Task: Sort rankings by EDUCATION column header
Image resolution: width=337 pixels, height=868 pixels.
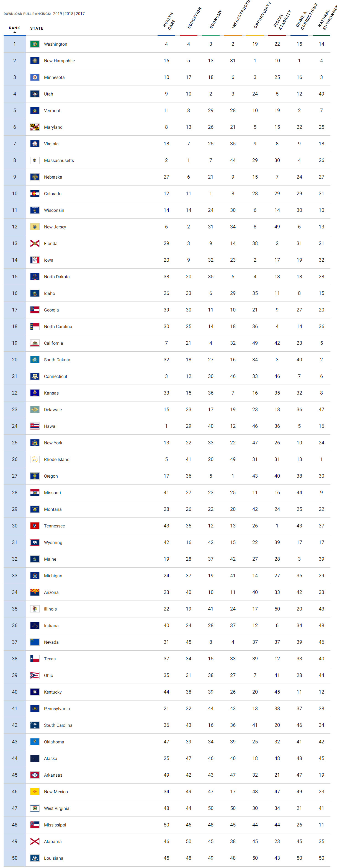Action: pyautogui.click(x=194, y=18)
